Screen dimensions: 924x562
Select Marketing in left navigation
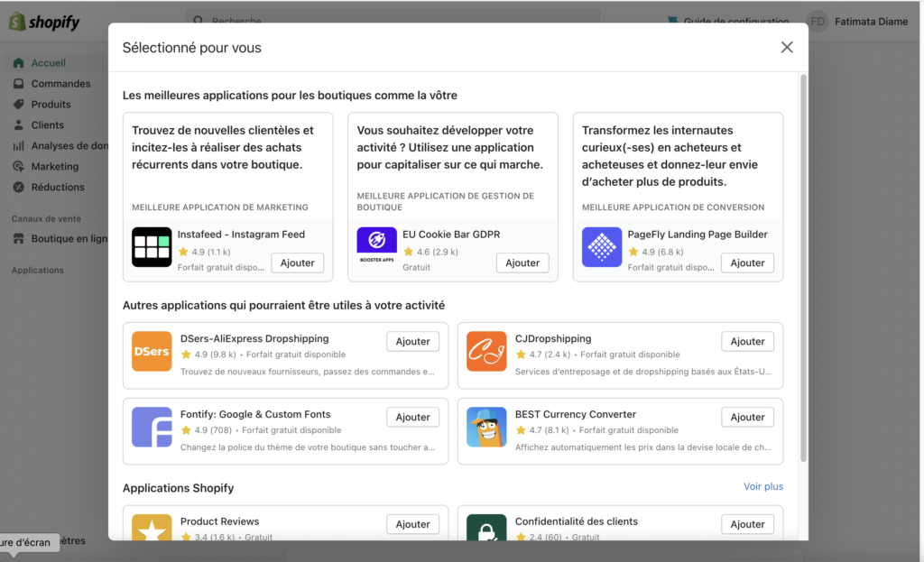tap(55, 167)
